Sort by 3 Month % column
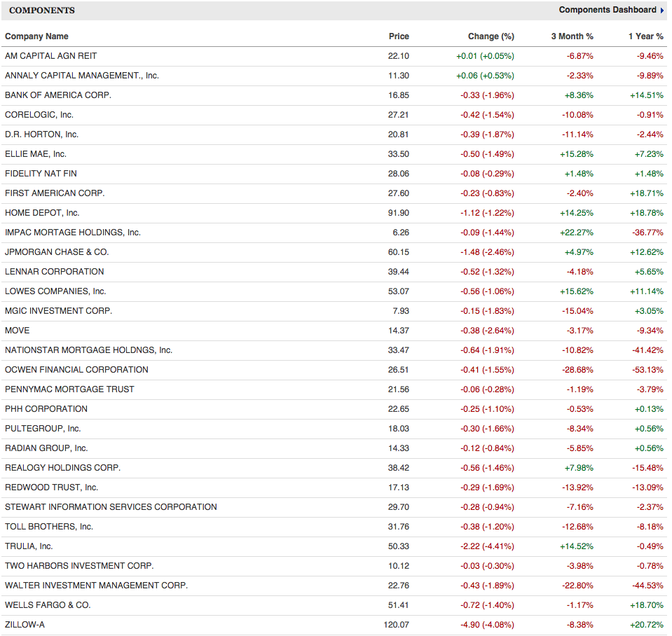The image size is (672, 636). [x=572, y=36]
